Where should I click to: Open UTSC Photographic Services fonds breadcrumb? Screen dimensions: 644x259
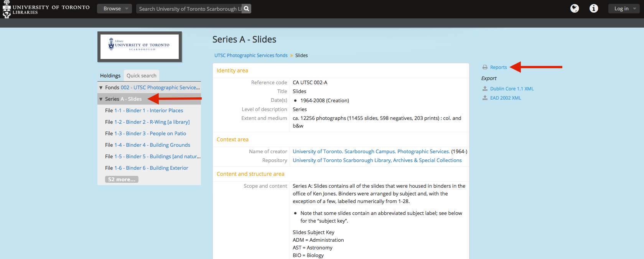[x=251, y=56]
